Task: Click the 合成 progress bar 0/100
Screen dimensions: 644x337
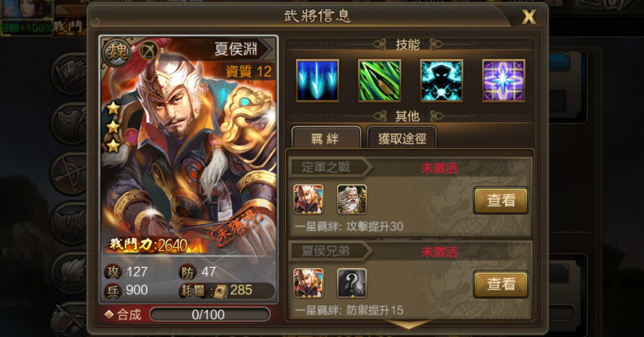Action: pos(210,314)
